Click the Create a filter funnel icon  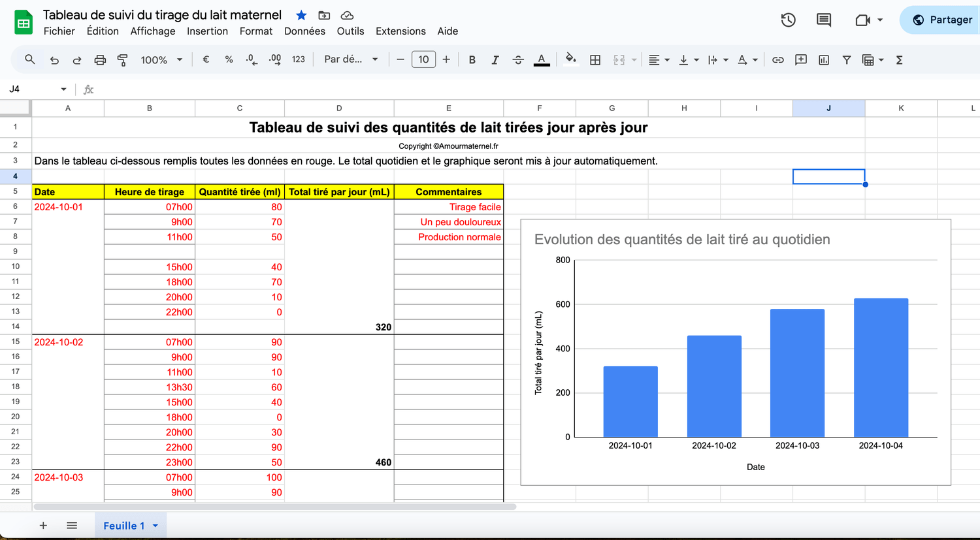pos(847,60)
